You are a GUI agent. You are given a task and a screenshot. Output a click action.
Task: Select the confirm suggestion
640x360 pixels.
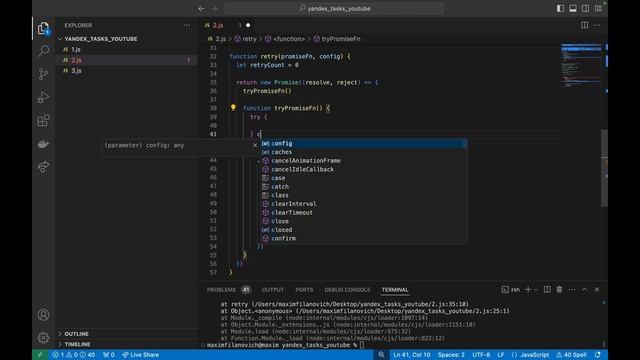[364, 238]
